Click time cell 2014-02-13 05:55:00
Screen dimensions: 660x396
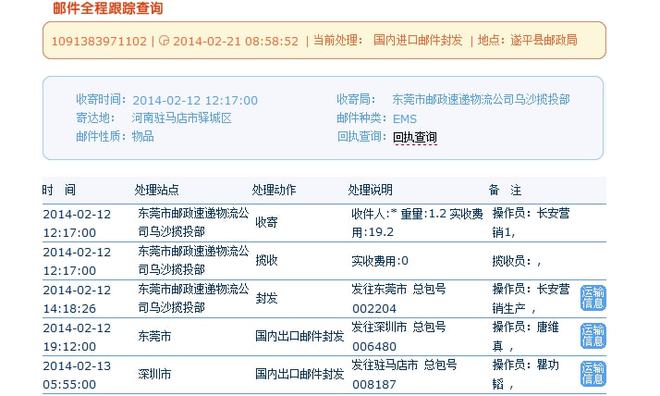77,375
